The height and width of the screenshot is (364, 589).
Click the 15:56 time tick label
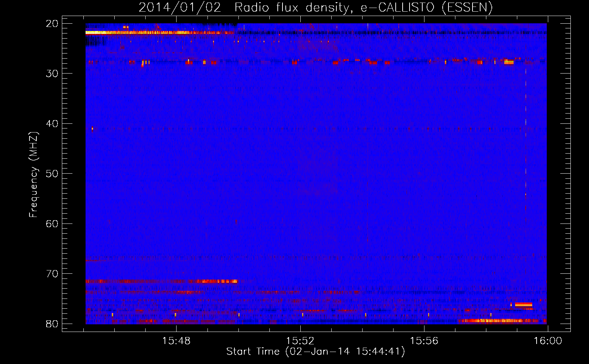tap(424, 341)
